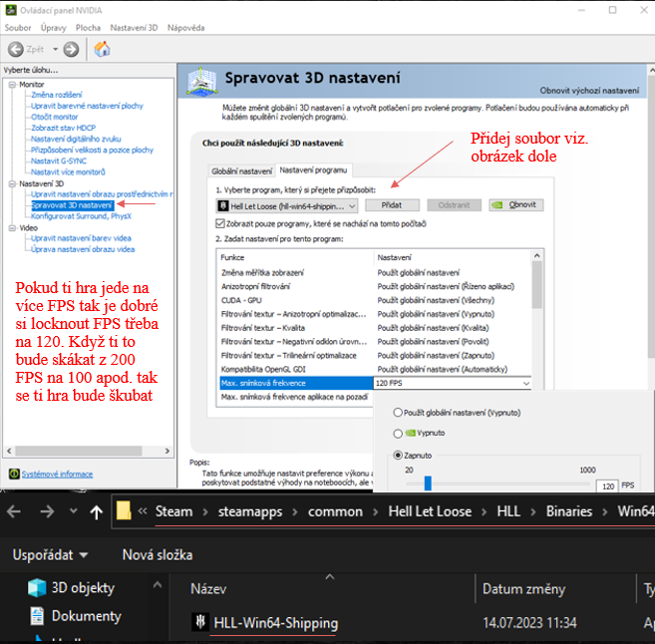Screen dimensions: 655x644
Task: Open Hell Let Loose program dropdown
Action: (x=287, y=206)
